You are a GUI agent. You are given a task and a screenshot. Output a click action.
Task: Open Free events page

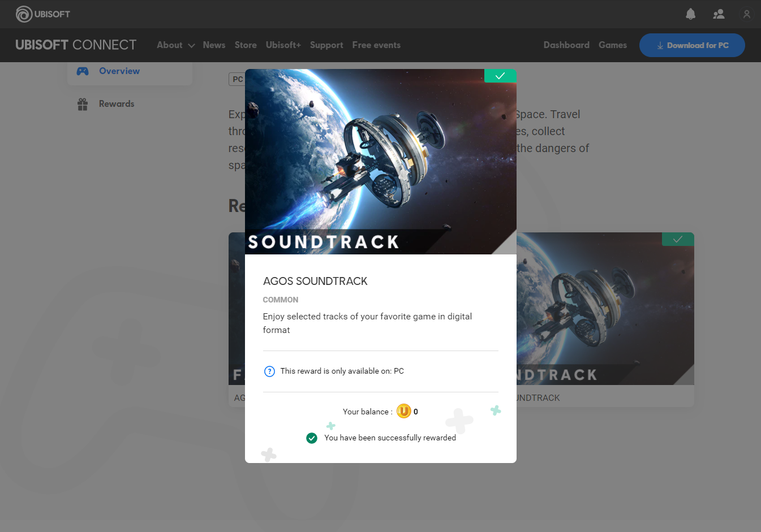point(376,45)
